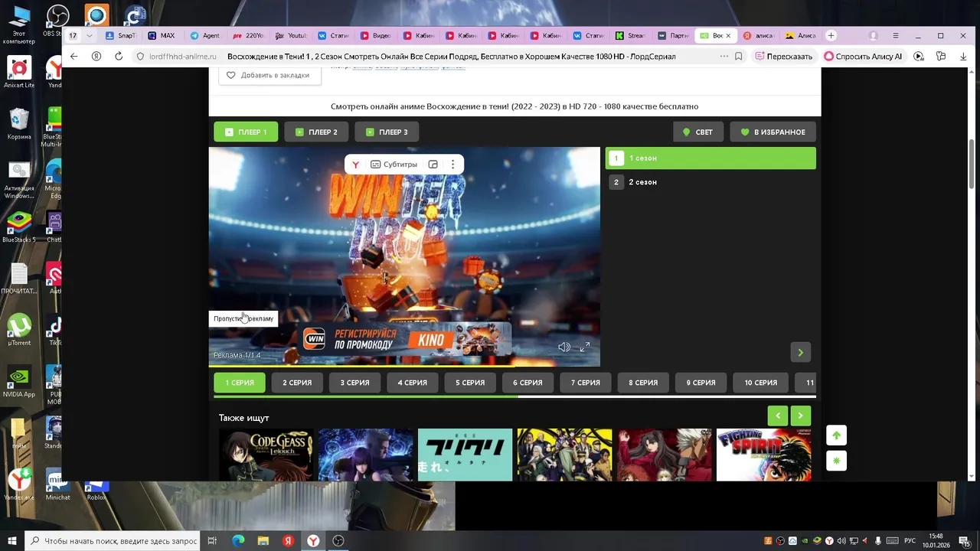Switch to ПЛЕЕР 2
The width and height of the screenshot is (980, 551).
tap(316, 132)
